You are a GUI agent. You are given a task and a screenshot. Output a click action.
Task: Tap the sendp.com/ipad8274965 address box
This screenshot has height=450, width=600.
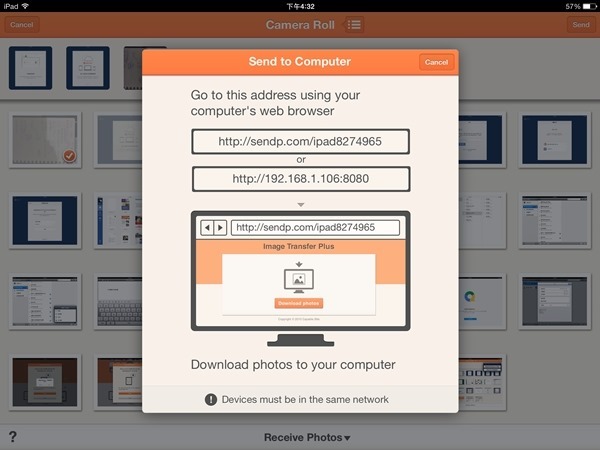click(300, 142)
